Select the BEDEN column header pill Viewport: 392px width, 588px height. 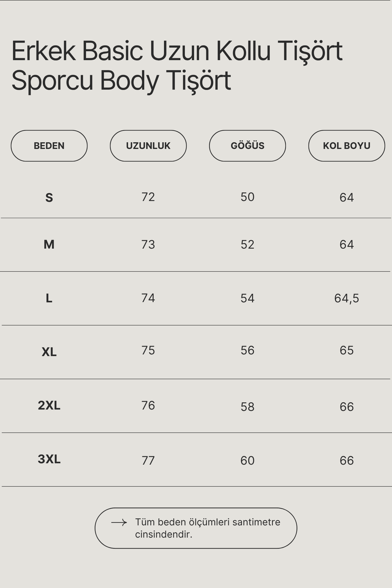click(49, 146)
